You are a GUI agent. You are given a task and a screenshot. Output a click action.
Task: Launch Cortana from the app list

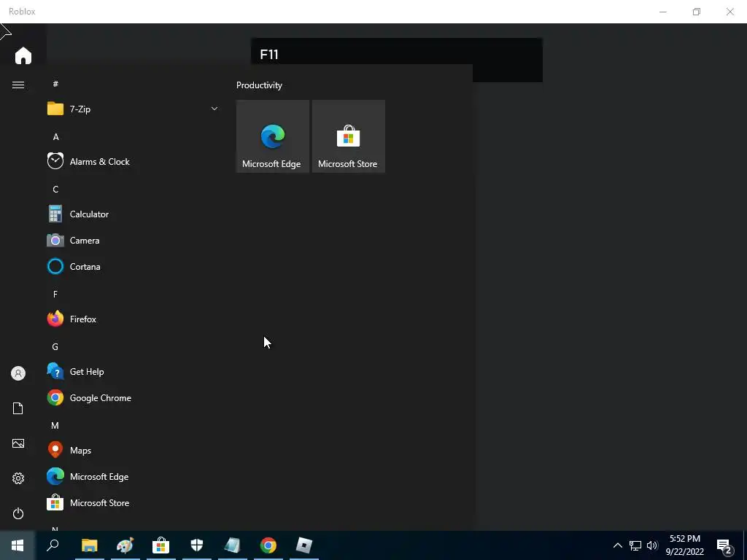tap(133, 267)
